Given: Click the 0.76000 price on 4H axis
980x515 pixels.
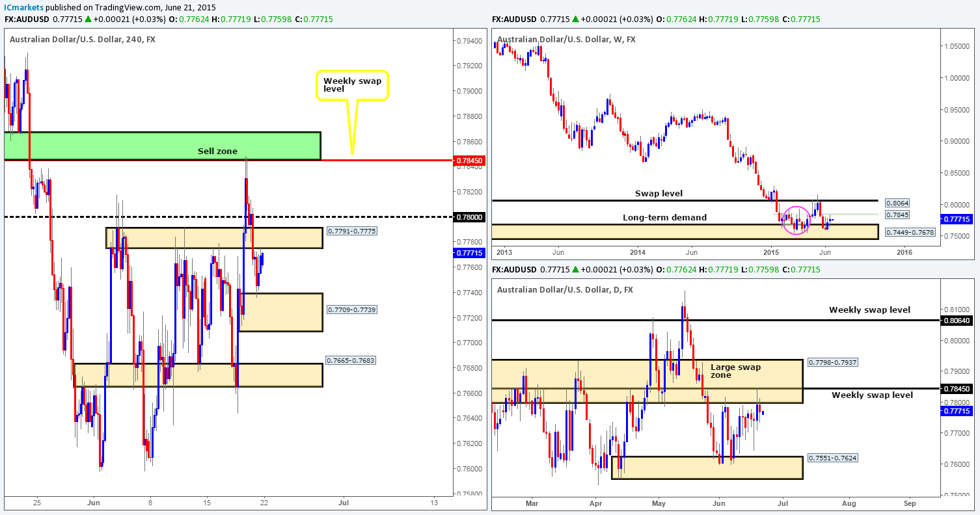Looking at the screenshot, I should click(x=470, y=469).
